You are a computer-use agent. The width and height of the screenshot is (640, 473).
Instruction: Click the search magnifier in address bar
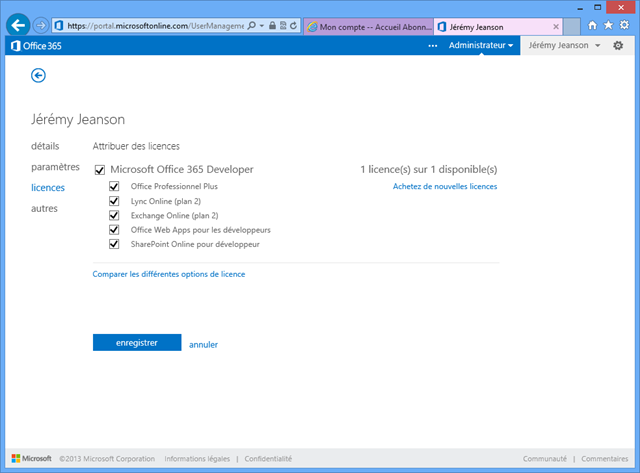point(251,26)
